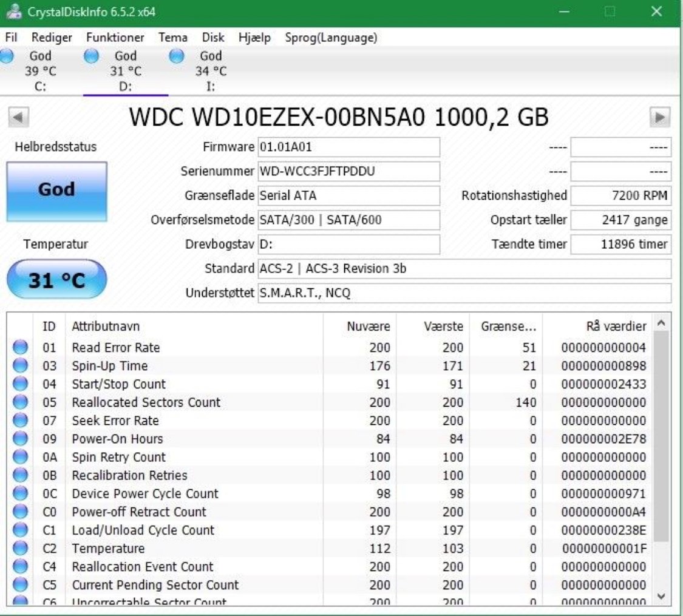Select the C: drive status tab
683x616 pixels.
pos(40,71)
